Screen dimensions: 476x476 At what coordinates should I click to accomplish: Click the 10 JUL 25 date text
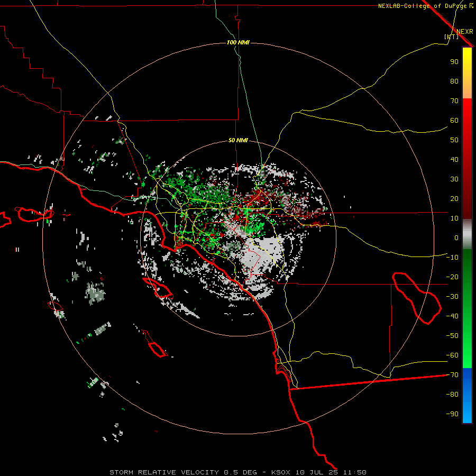coord(317,472)
